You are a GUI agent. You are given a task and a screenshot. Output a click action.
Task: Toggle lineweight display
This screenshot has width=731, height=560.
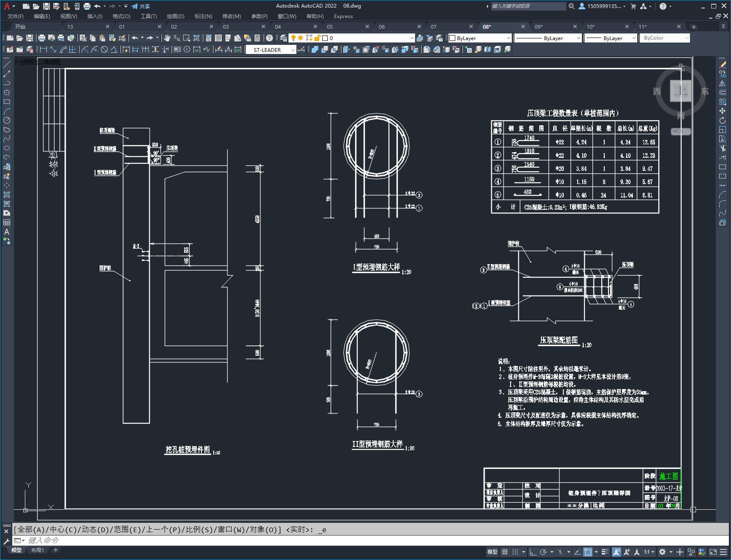click(605, 552)
